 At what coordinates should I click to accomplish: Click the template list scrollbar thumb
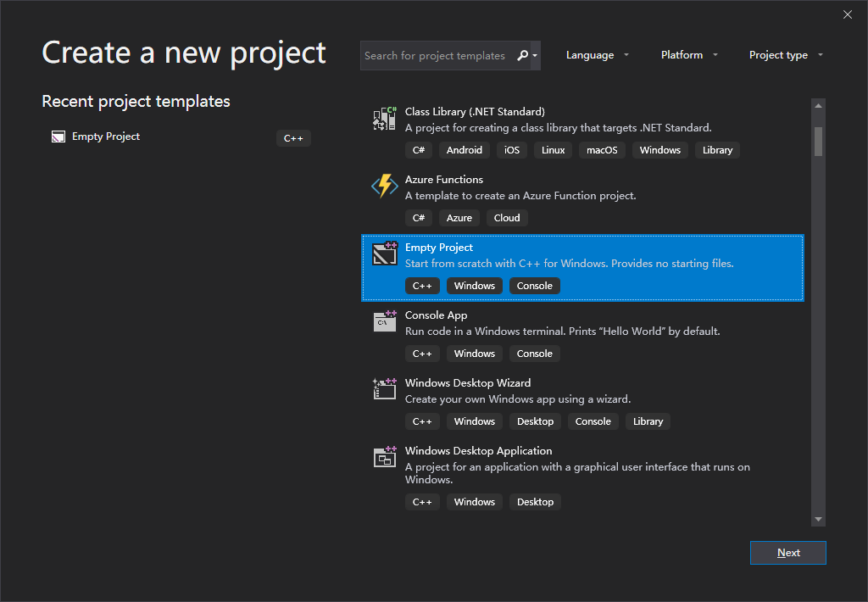click(817, 142)
